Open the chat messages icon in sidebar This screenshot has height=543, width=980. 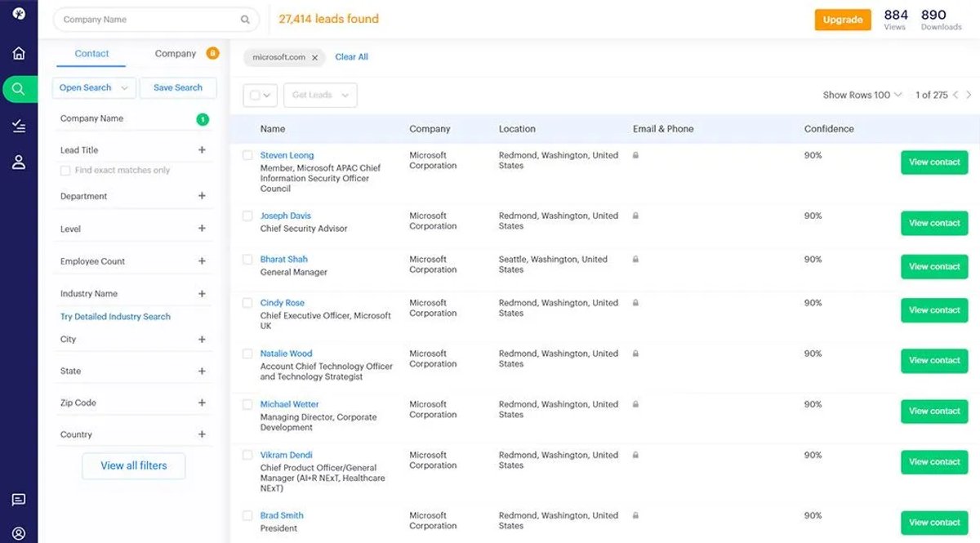pos(19,500)
